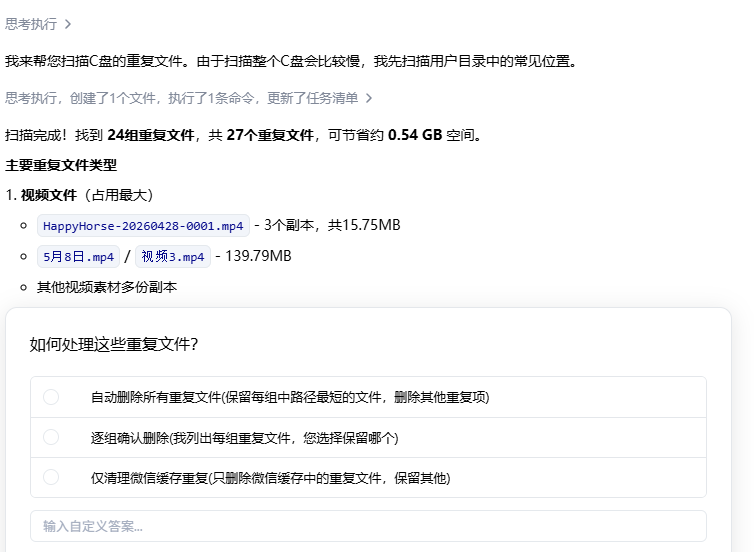
Task: Open the HappyHorse-20260428-0001.mp4 file link
Action: click(143, 226)
